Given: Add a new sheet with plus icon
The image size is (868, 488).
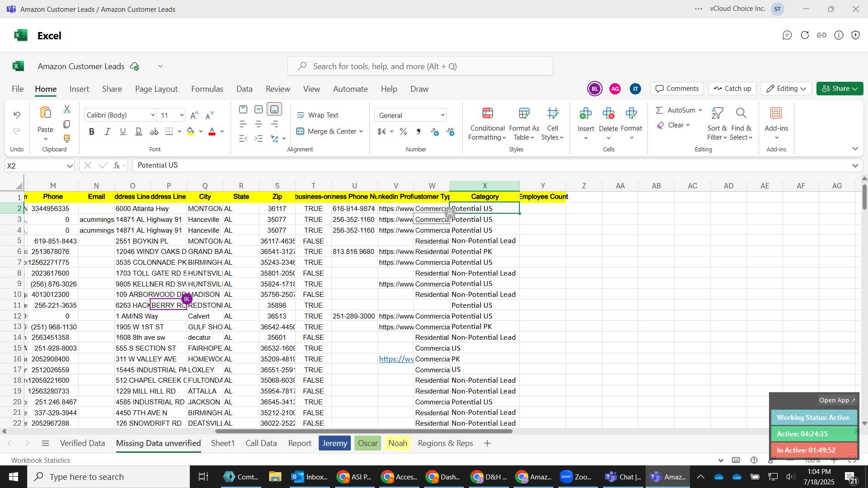Looking at the screenshot, I should [x=487, y=443].
